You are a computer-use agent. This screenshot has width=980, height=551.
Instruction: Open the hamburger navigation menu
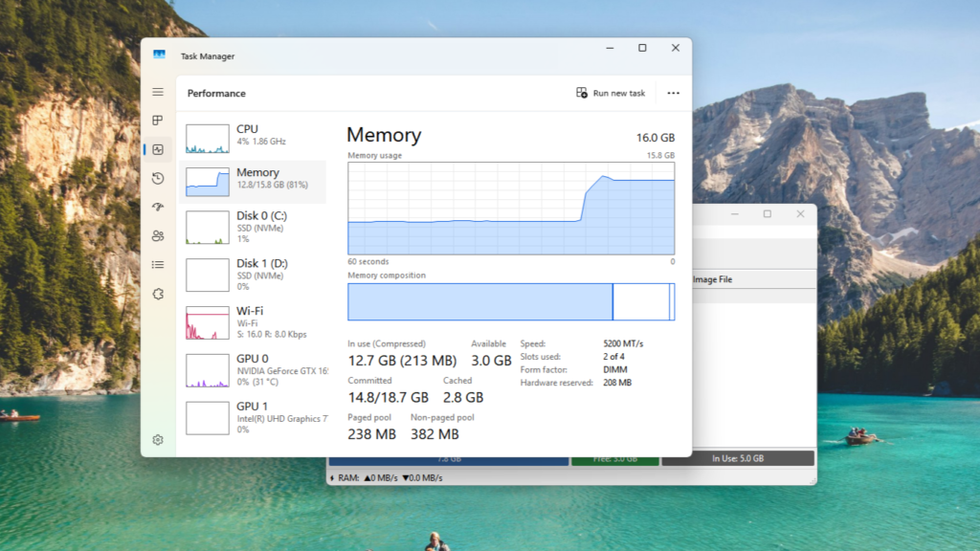point(158,92)
